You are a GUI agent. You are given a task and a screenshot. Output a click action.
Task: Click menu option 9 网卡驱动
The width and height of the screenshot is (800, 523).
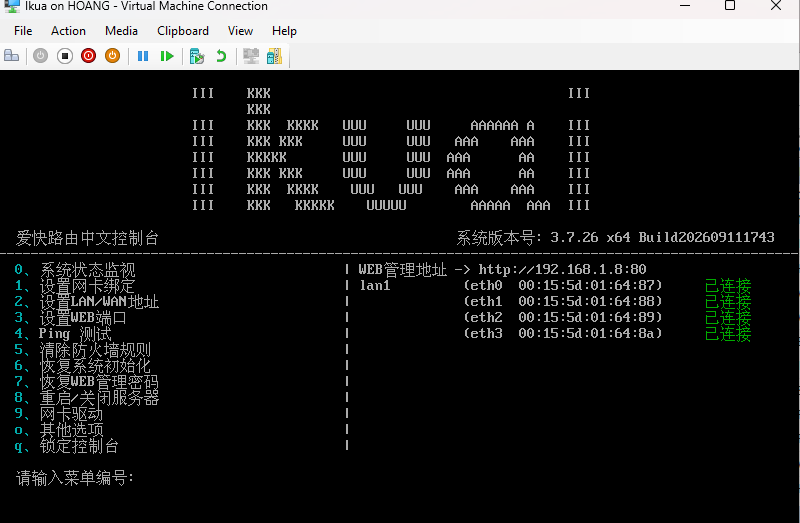[x=59, y=413]
